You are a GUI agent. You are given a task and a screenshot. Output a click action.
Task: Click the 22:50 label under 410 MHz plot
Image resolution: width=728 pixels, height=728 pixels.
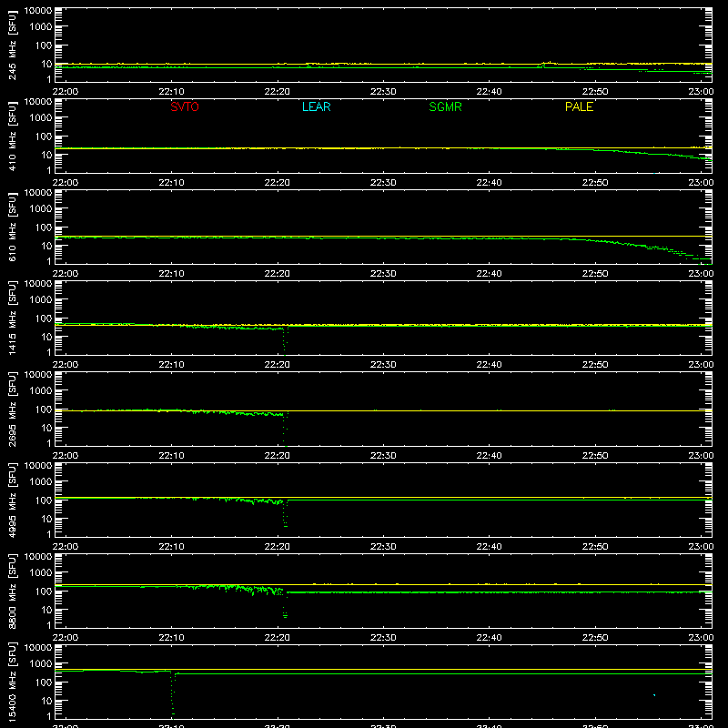(x=595, y=183)
